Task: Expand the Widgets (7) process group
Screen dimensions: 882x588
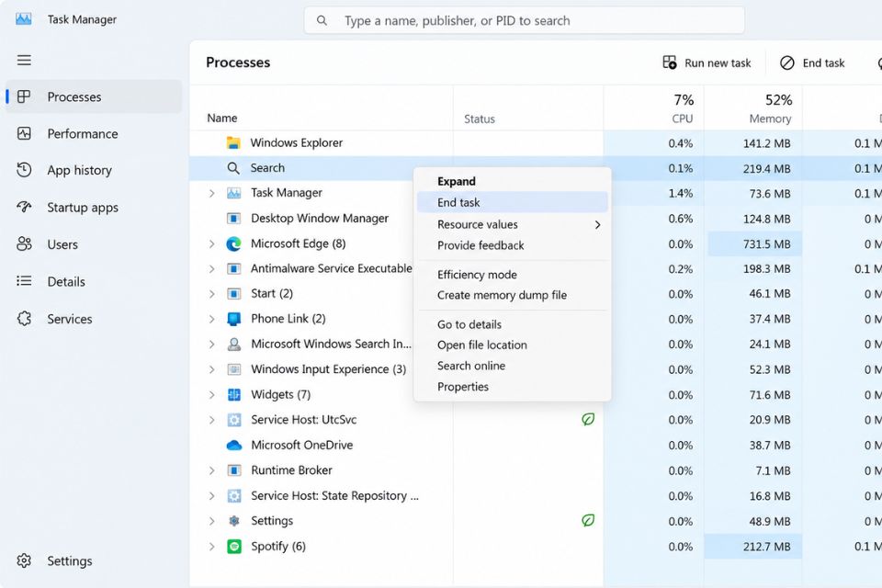Action: click(x=211, y=394)
